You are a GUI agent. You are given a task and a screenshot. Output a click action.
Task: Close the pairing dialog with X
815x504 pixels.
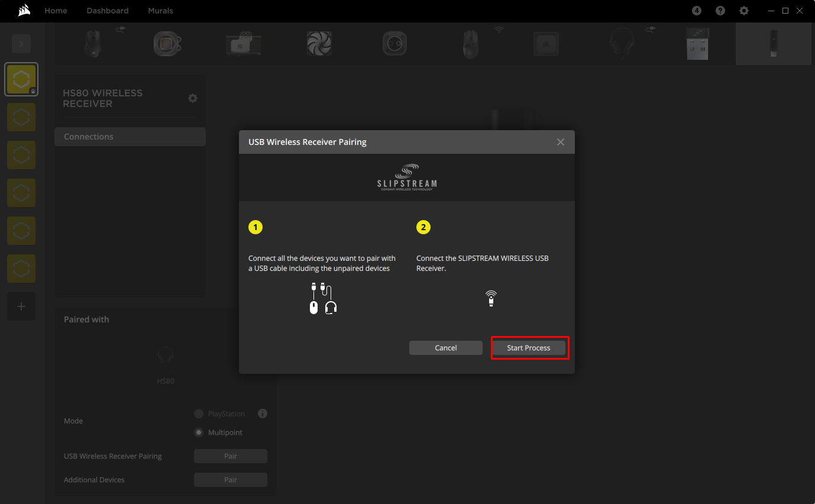coord(560,142)
